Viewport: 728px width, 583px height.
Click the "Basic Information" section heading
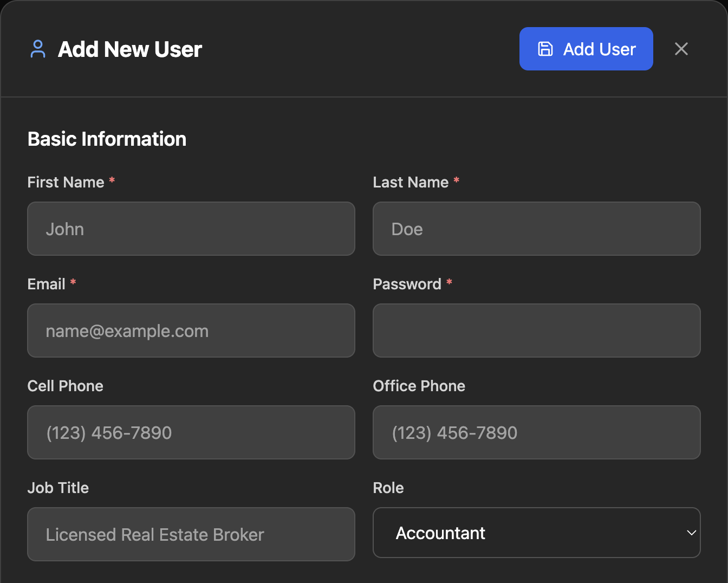(x=107, y=139)
